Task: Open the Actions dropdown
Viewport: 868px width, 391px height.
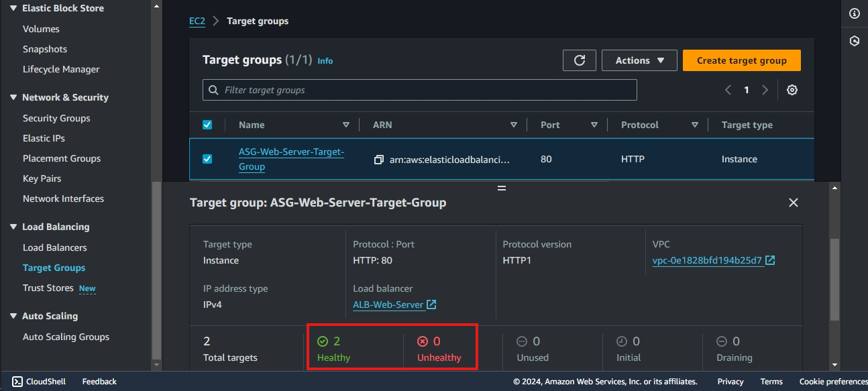Action: tap(639, 60)
